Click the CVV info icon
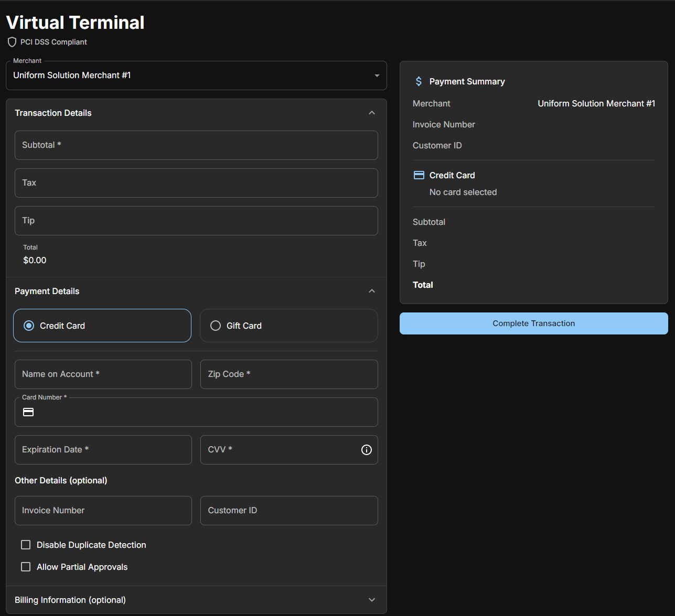 [x=367, y=450]
